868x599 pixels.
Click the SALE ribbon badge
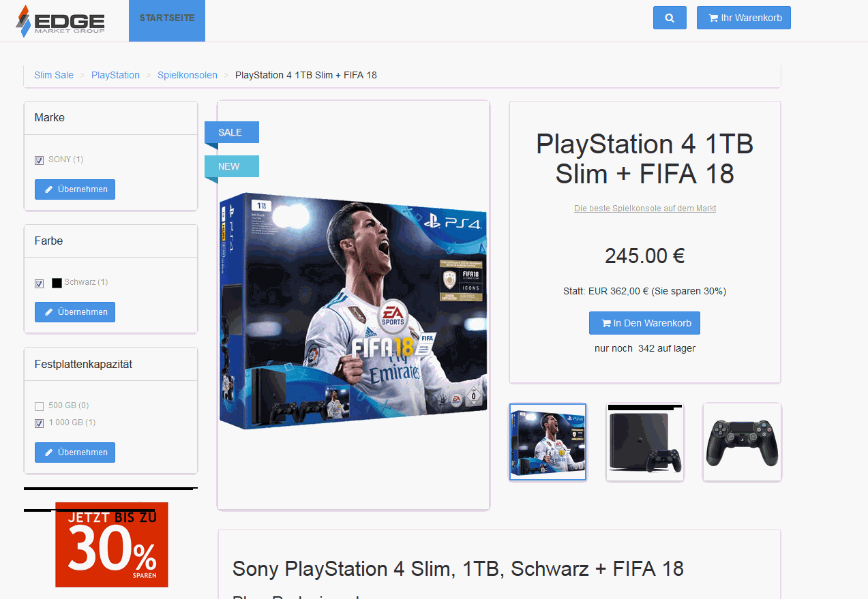(x=232, y=132)
